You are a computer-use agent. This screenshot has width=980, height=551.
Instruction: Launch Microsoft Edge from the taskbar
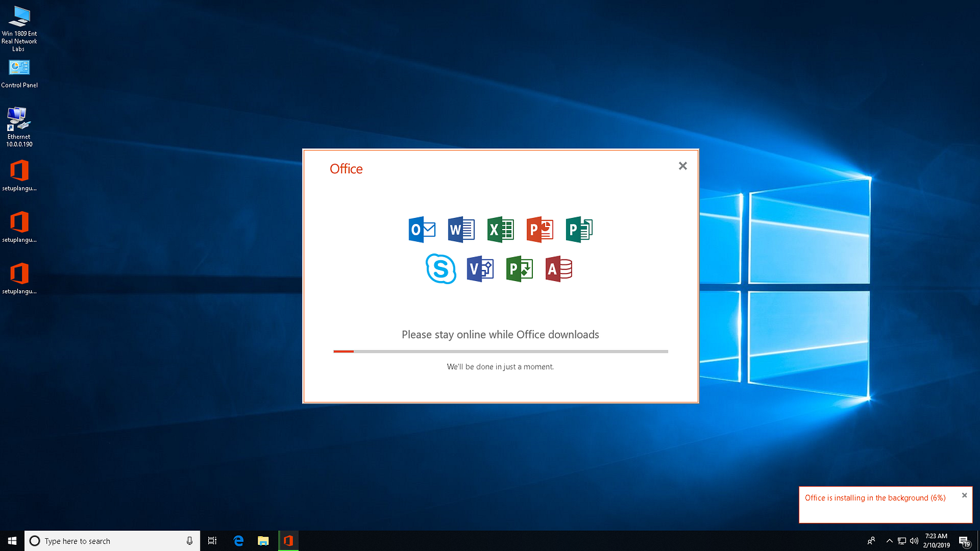click(238, 541)
